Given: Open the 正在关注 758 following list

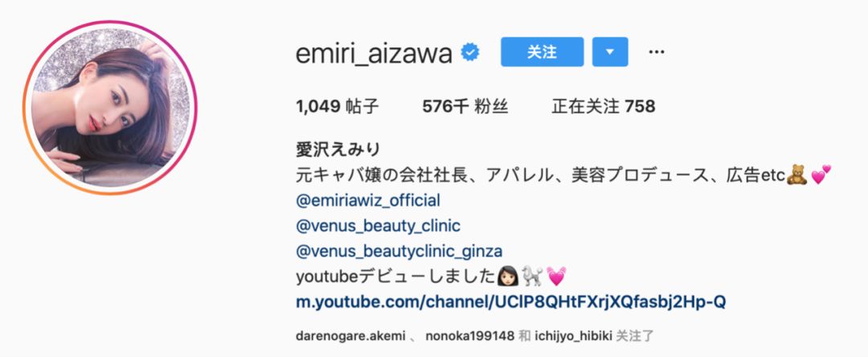Looking at the screenshot, I should [x=604, y=106].
